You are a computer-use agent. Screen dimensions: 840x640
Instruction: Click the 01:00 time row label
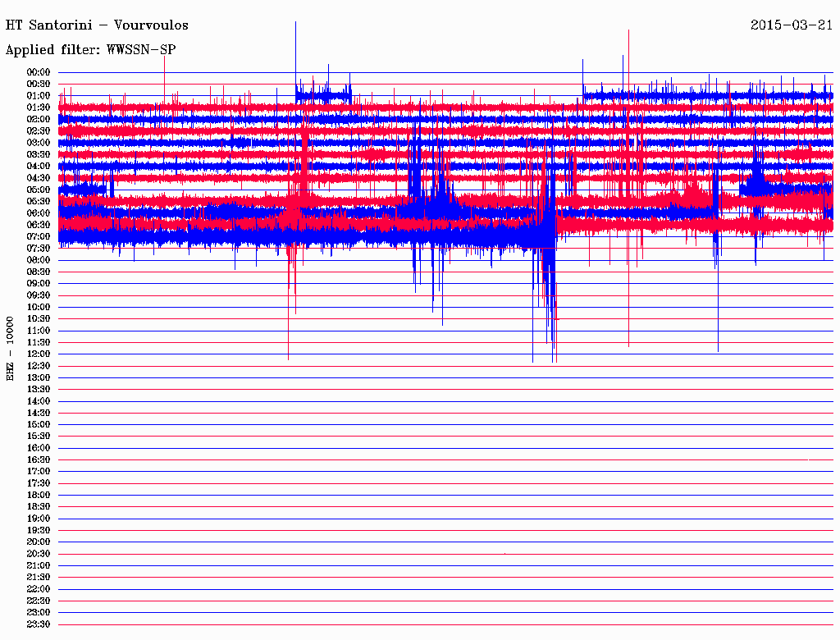(x=39, y=96)
